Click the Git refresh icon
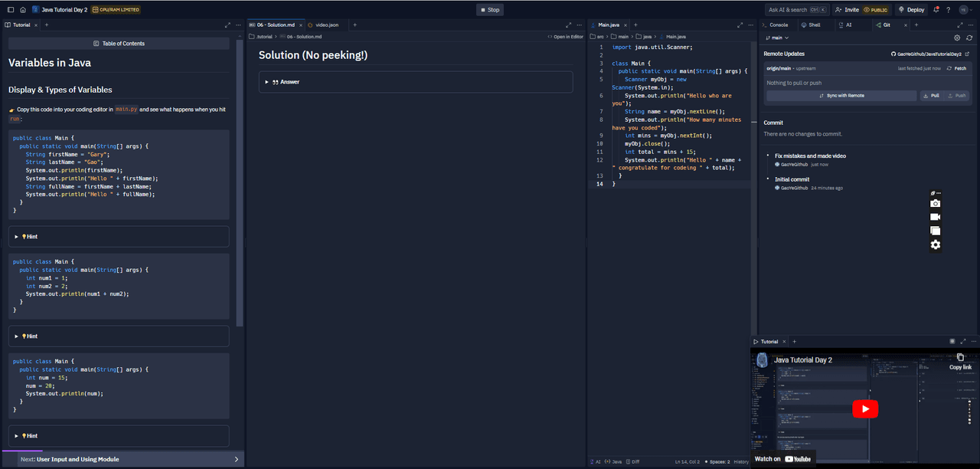This screenshot has width=980, height=469. [969, 38]
